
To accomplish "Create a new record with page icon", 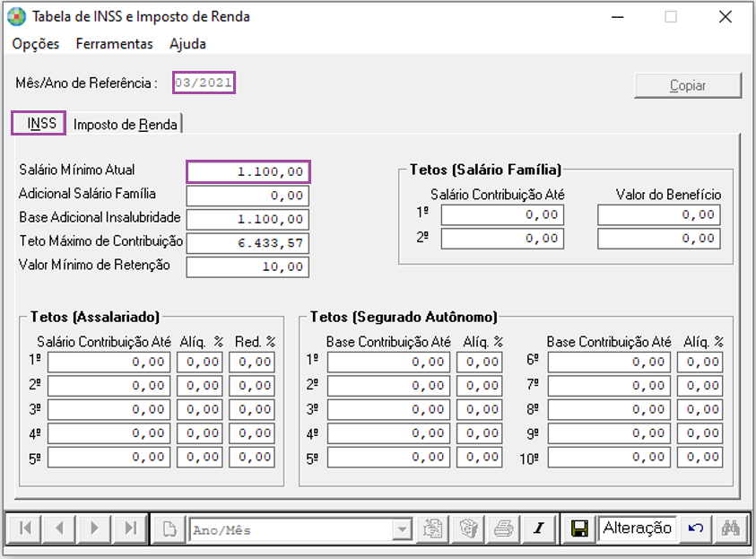I will click(169, 528).
